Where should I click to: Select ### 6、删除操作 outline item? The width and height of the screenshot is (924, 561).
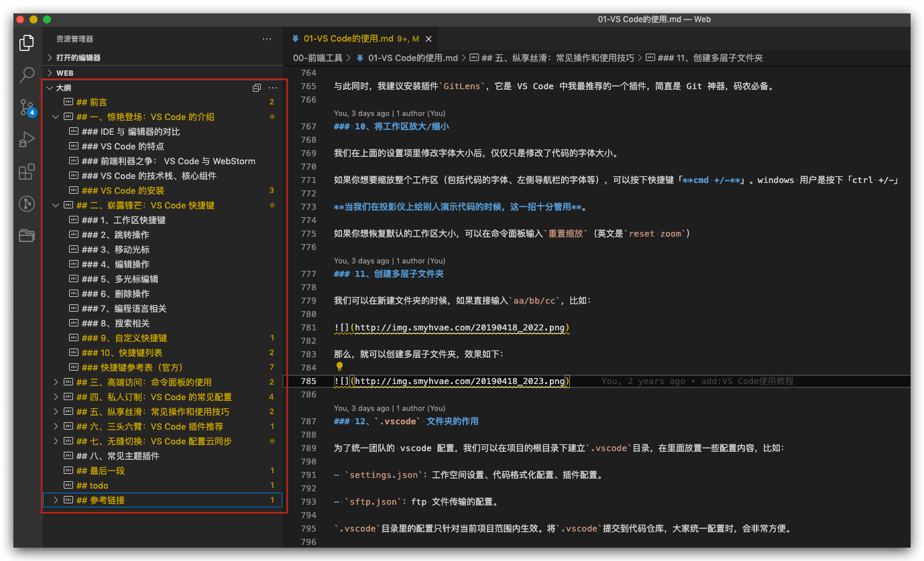point(162,294)
